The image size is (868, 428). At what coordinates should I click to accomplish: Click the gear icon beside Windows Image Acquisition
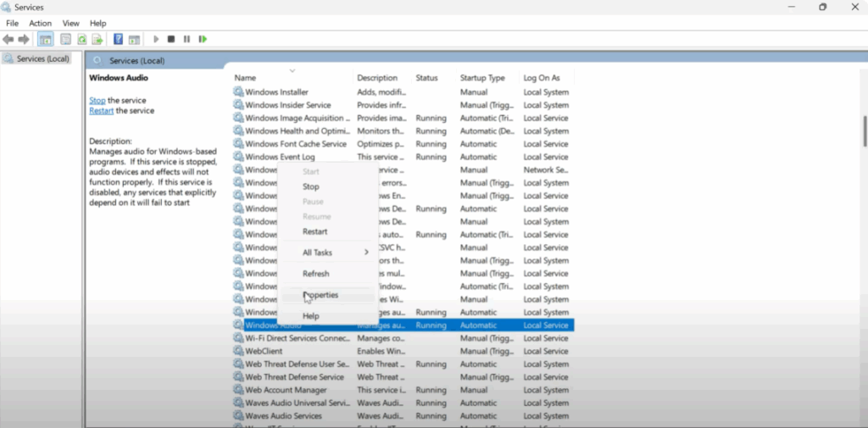click(x=238, y=118)
